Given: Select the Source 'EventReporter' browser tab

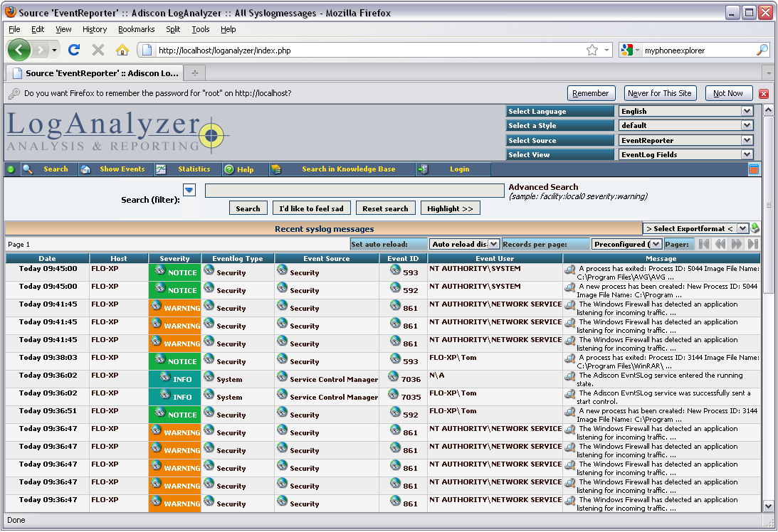Looking at the screenshot, I should 95,73.
